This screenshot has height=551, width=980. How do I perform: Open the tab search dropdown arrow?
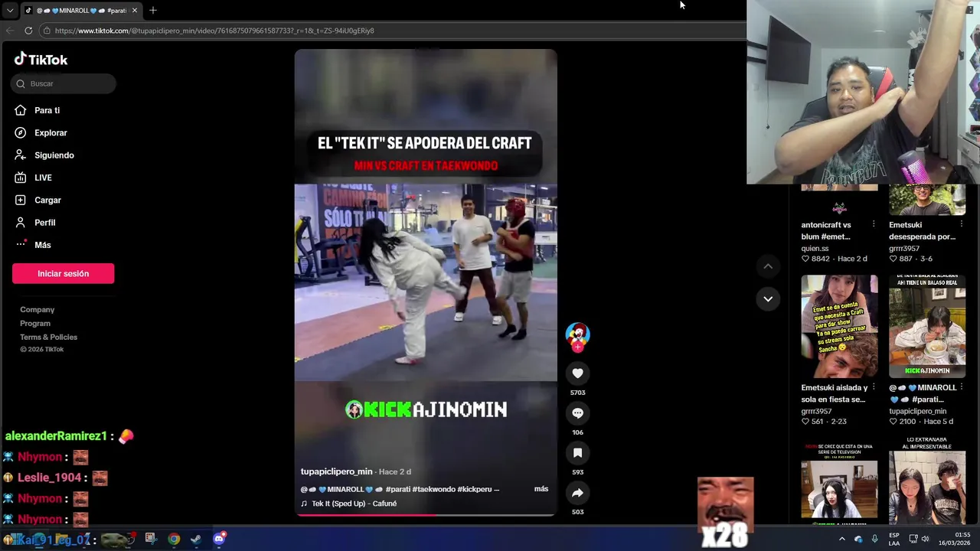coord(9,11)
